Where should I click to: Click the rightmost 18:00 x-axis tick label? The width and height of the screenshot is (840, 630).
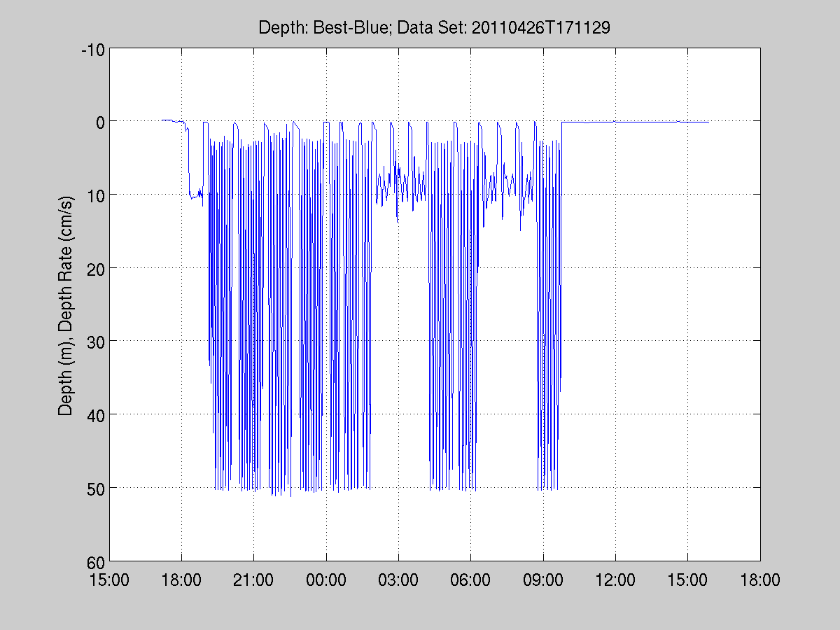tap(760, 580)
